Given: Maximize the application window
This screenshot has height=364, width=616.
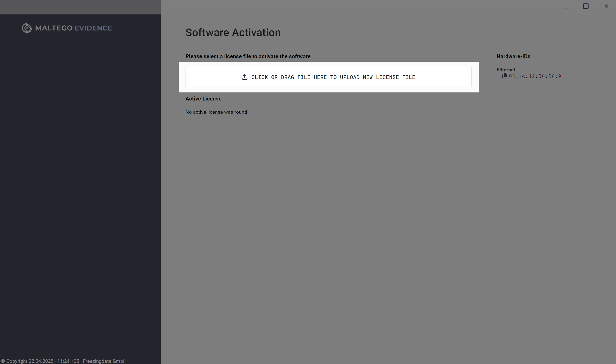Looking at the screenshot, I should [586, 6].
